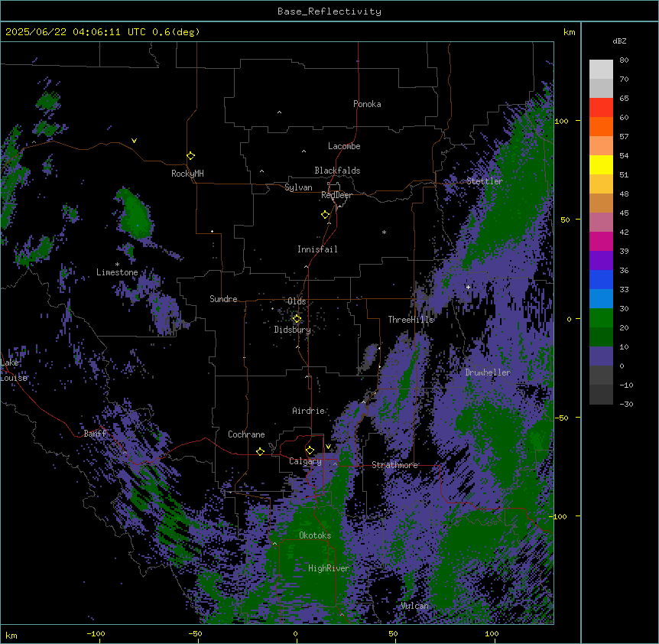Click the Base_Reflectivity title
This screenshot has width=659, height=644.
pyautogui.click(x=329, y=11)
